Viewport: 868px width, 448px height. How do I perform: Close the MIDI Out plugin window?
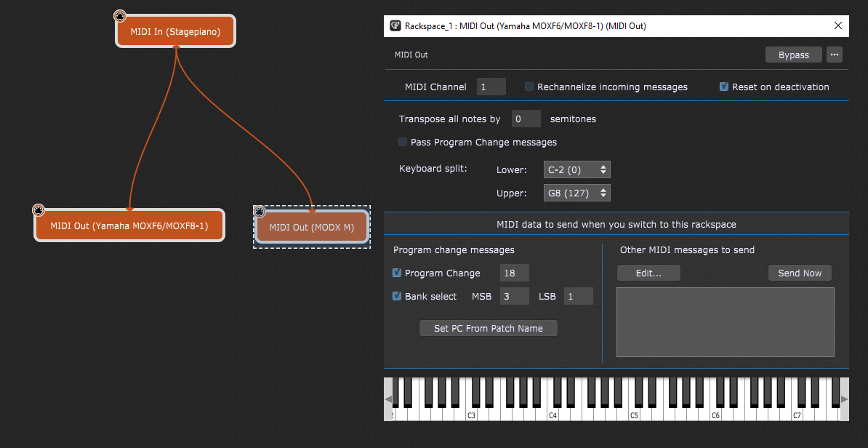coord(838,25)
